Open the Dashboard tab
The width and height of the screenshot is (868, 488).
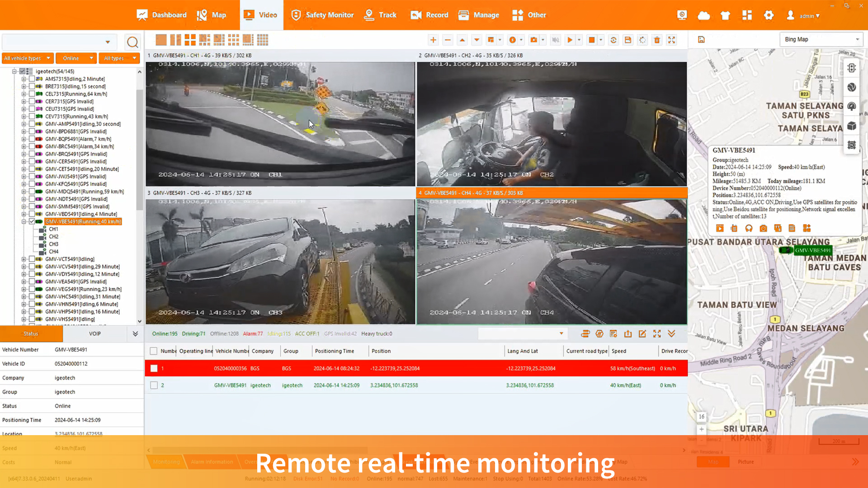(x=161, y=15)
